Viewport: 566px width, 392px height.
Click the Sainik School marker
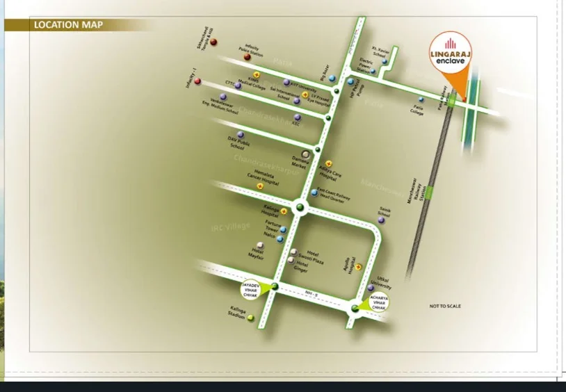[x=381, y=220]
